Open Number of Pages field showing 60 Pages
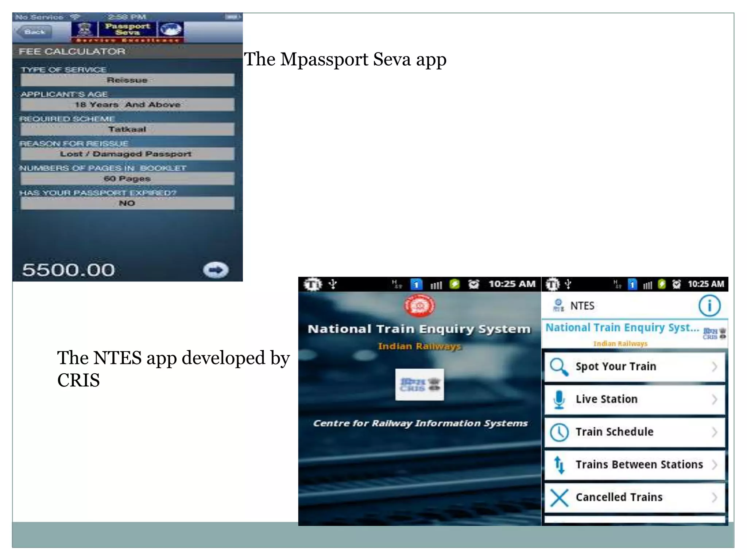747x560 pixels. click(x=127, y=179)
